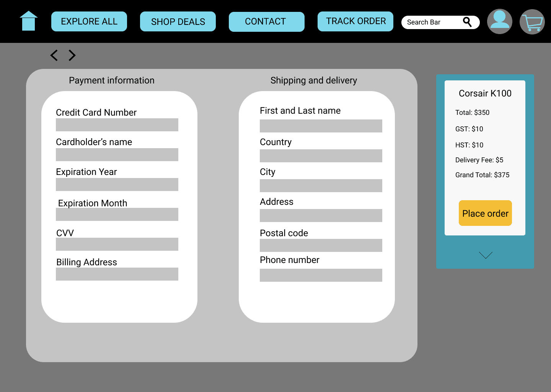Open the Expiration Month field
Viewport: 551px width, 392px height.
(117, 214)
